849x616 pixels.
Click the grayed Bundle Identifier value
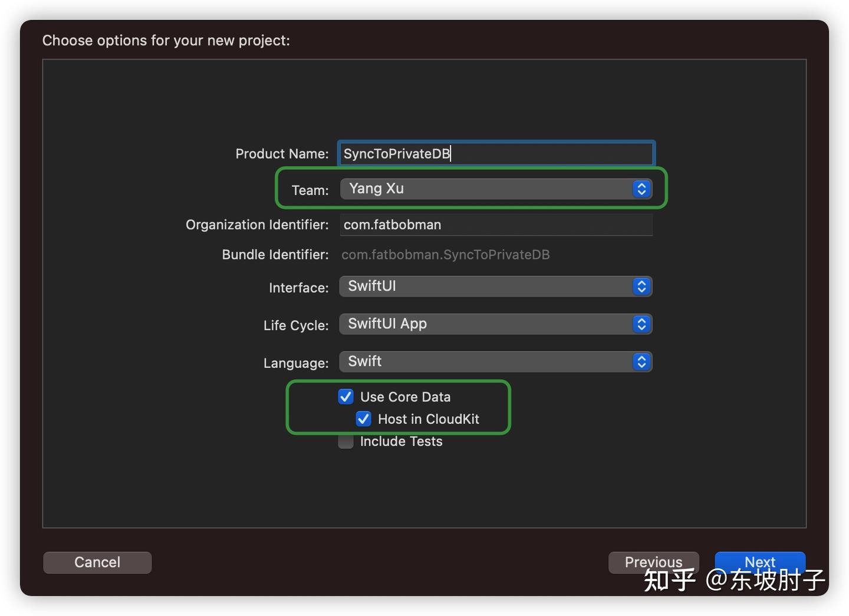point(445,254)
